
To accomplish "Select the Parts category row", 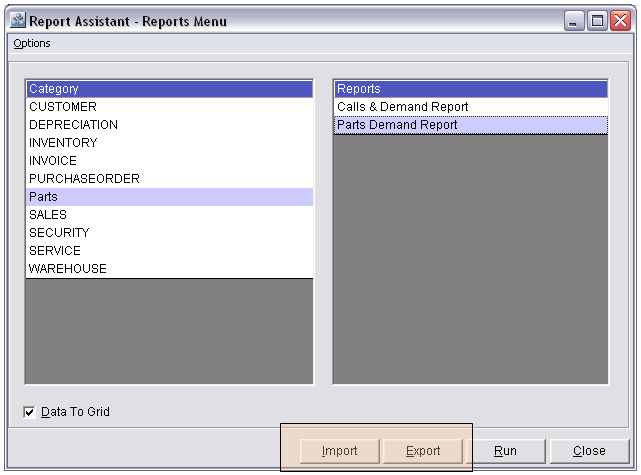I will [x=170, y=197].
